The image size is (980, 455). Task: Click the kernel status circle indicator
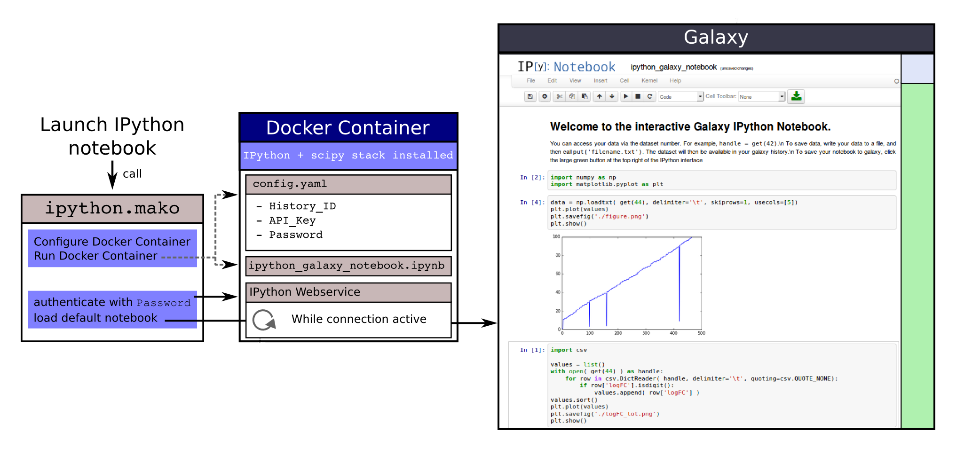897,81
